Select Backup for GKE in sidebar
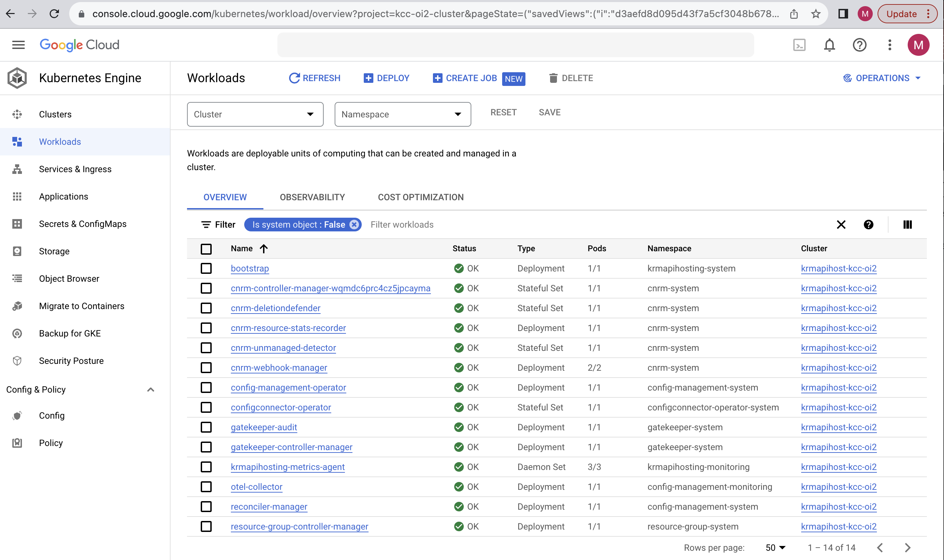944x560 pixels. [70, 333]
